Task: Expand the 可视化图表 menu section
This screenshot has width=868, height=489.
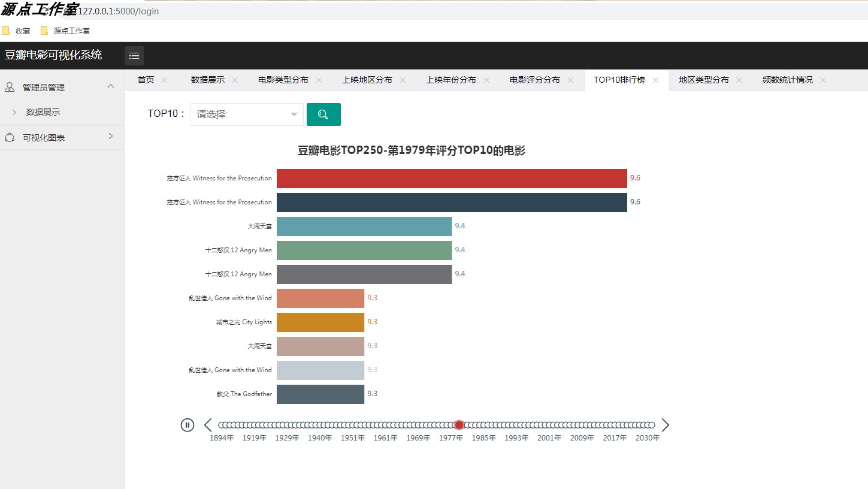Action: (110, 137)
